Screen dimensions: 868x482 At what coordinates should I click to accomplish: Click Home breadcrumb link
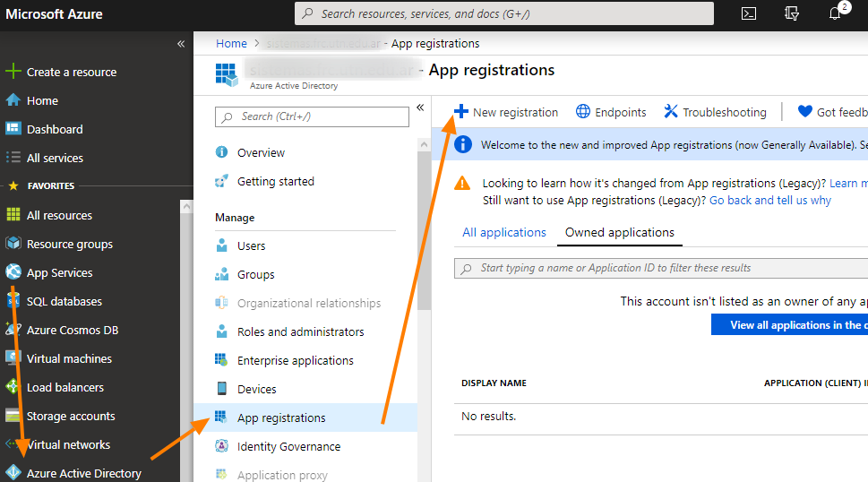(x=231, y=43)
